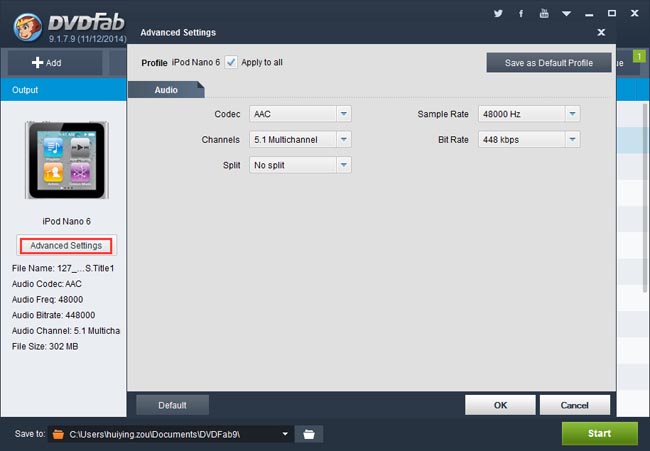Open Advanced Settings in the Output panel
The width and height of the screenshot is (650, 451).
[66, 245]
